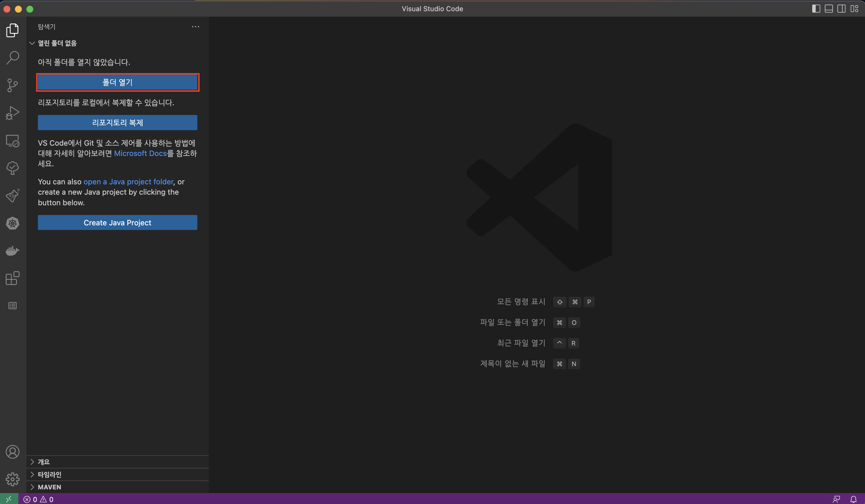This screenshot has height=504, width=865.
Task: Click the feedback icon in status bar
Action: pyautogui.click(x=837, y=499)
